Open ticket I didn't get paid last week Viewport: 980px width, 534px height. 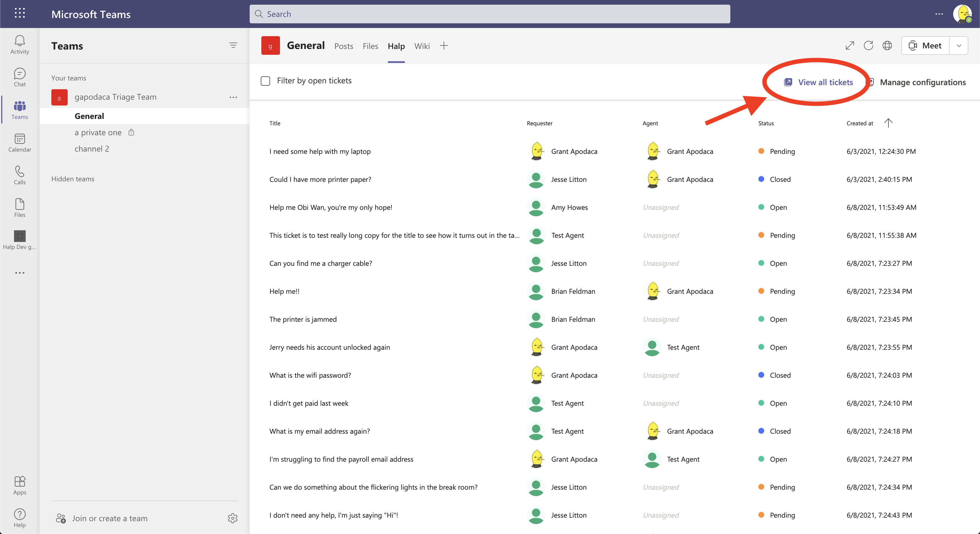coord(309,403)
